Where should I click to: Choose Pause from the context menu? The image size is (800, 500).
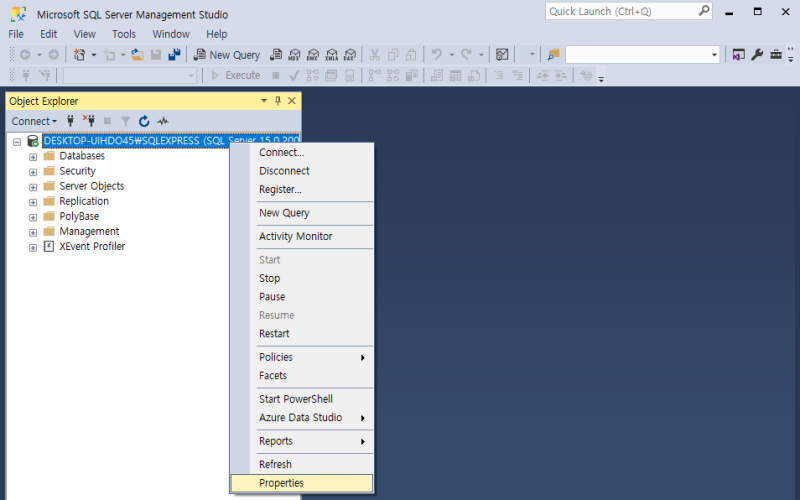(302, 296)
